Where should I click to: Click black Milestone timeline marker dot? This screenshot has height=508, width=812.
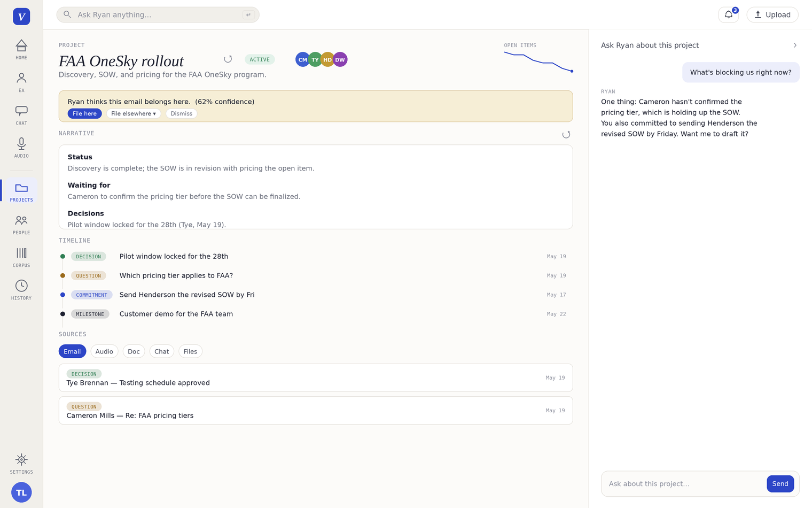63,314
